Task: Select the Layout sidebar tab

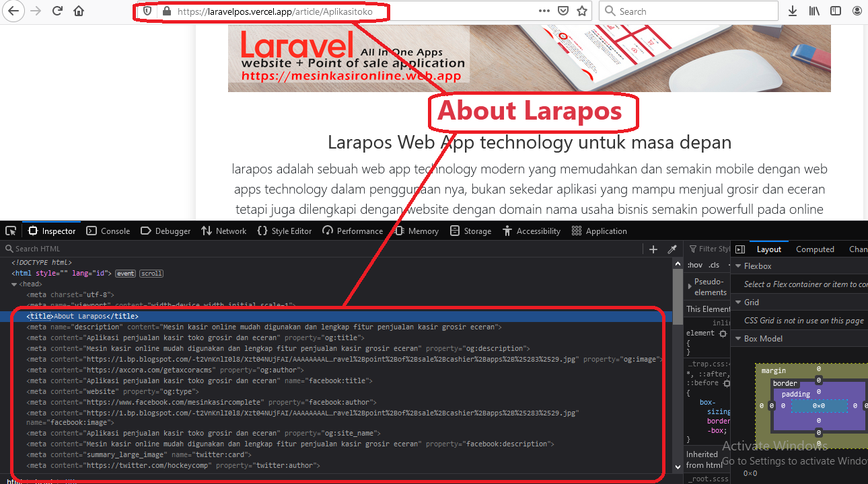Action: click(x=768, y=249)
